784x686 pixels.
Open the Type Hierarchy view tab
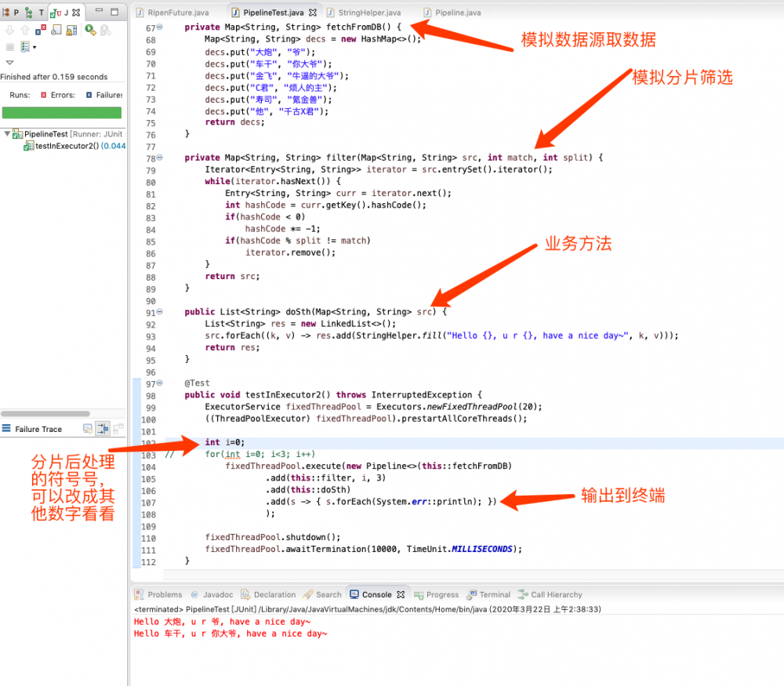click(34, 13)
